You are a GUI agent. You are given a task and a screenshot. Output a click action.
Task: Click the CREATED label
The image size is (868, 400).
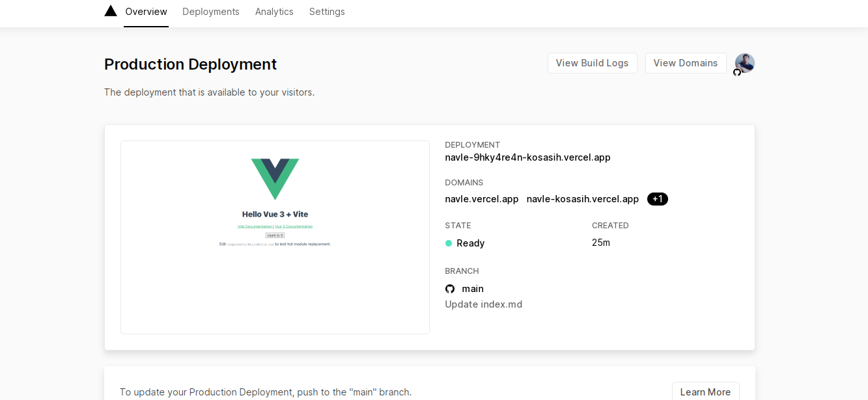[x=610, y=226]
